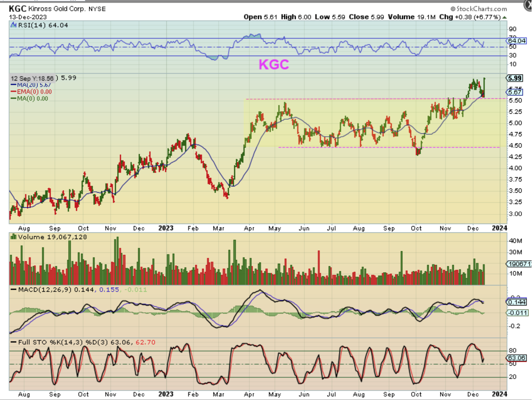
Task: Click the Volume bars icon next to Volume label
Action: tap(14, 237)
